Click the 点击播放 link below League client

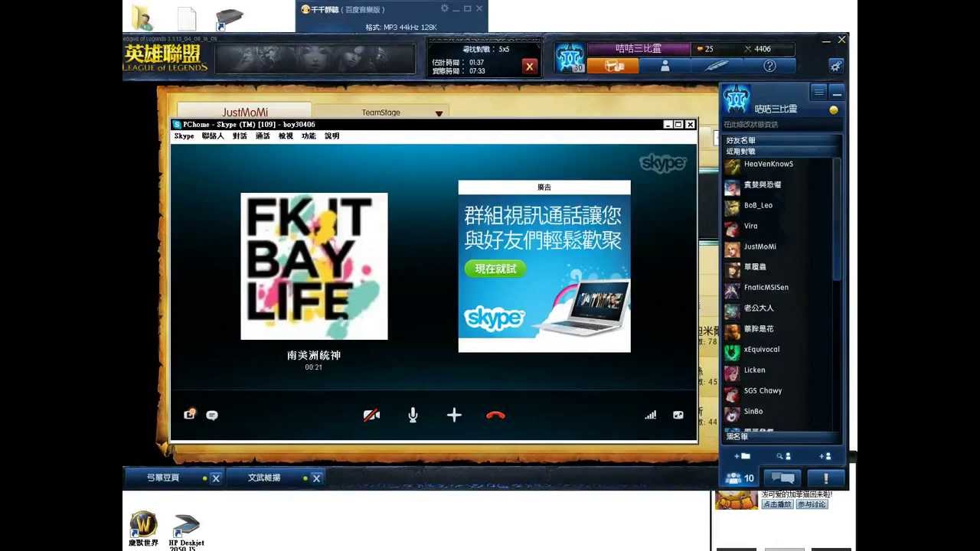pyautogui.click(x=777, y=504)
